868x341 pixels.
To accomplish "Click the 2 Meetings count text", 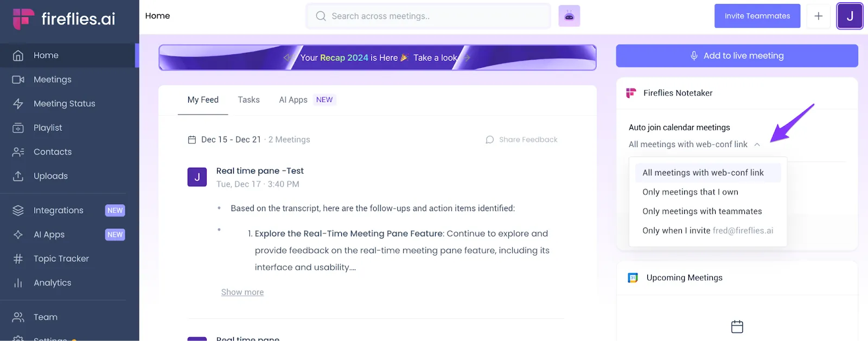I will pos(289,140).
